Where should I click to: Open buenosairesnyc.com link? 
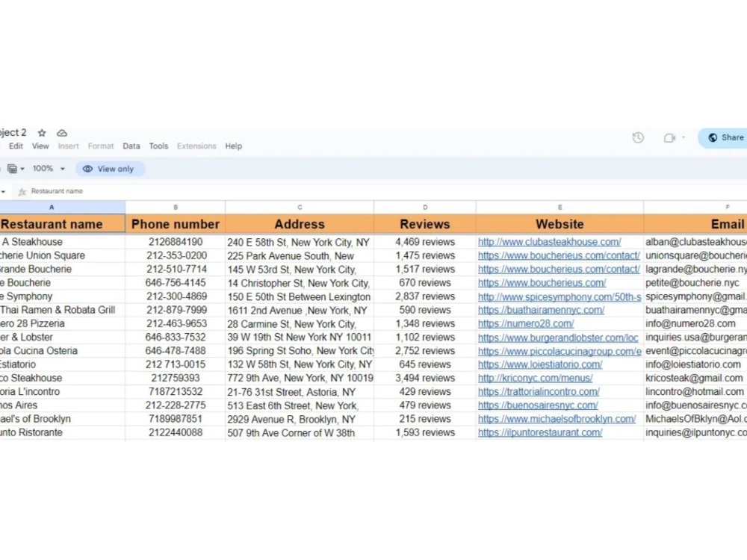tap(538, 405)
